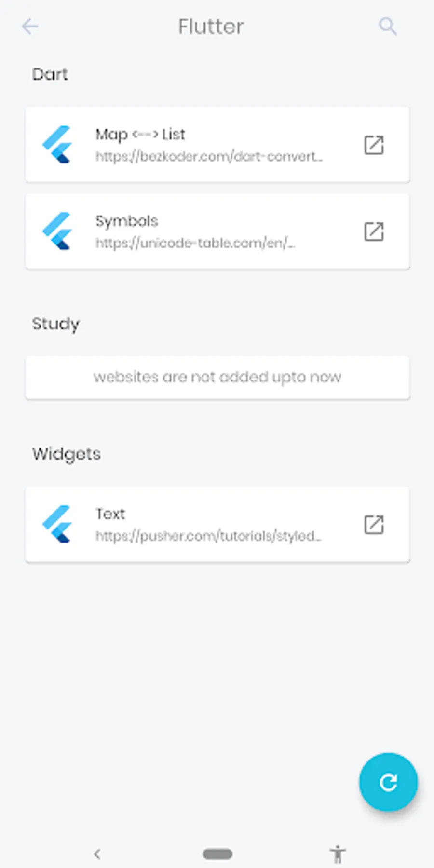Open the Text tutorial link externally
The width and height of the screenshot is (434, 868).
[374, 525]
